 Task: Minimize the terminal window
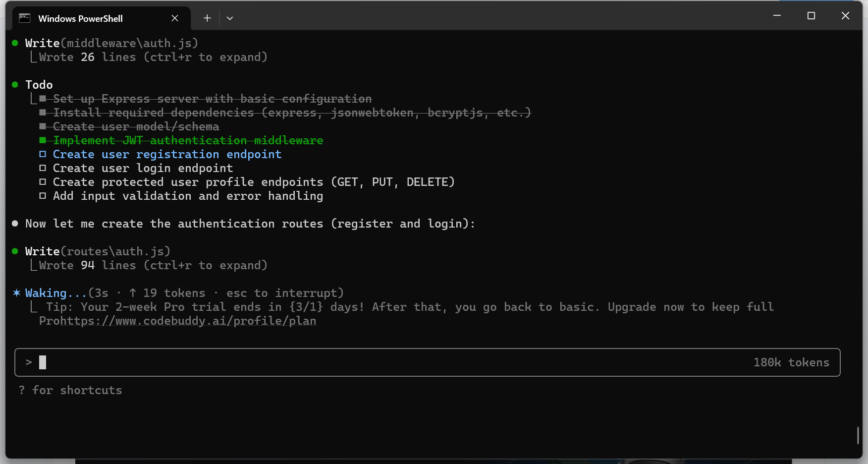tap(777, 16)
